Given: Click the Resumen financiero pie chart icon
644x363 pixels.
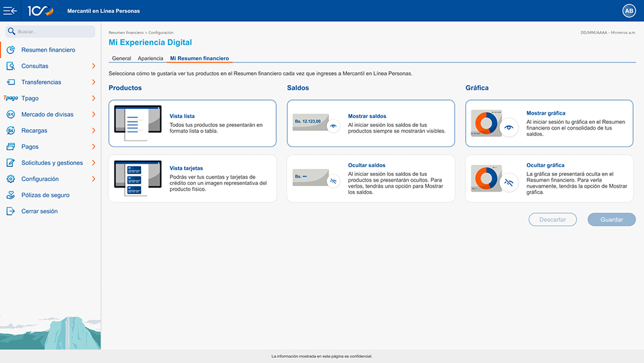Looking at the screenshot, I should point(11,50).
